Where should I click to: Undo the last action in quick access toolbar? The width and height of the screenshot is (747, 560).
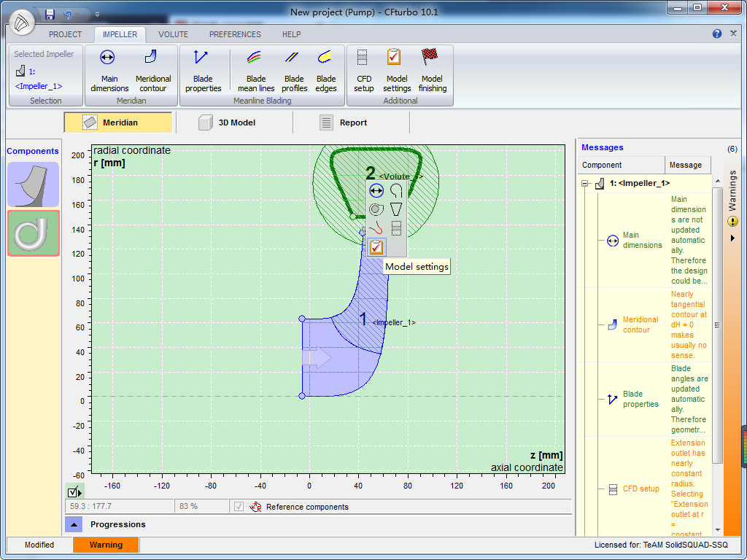68,15
